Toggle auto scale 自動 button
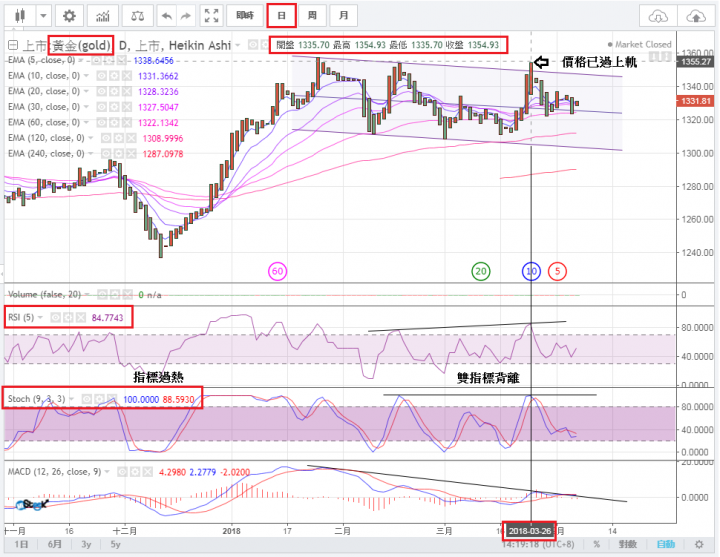Screen dimensions: 720x557 coord(665,544)
